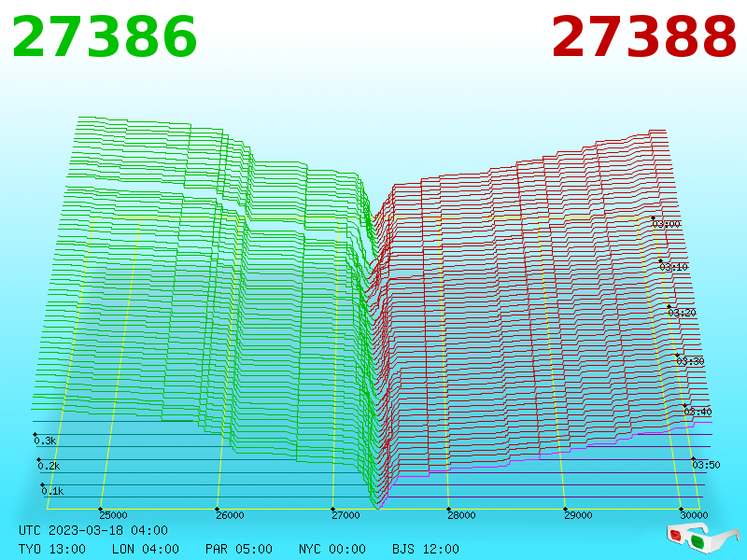Click the 27000 price axis label
This screenshot has width=747, height=560.
(345, 515)
